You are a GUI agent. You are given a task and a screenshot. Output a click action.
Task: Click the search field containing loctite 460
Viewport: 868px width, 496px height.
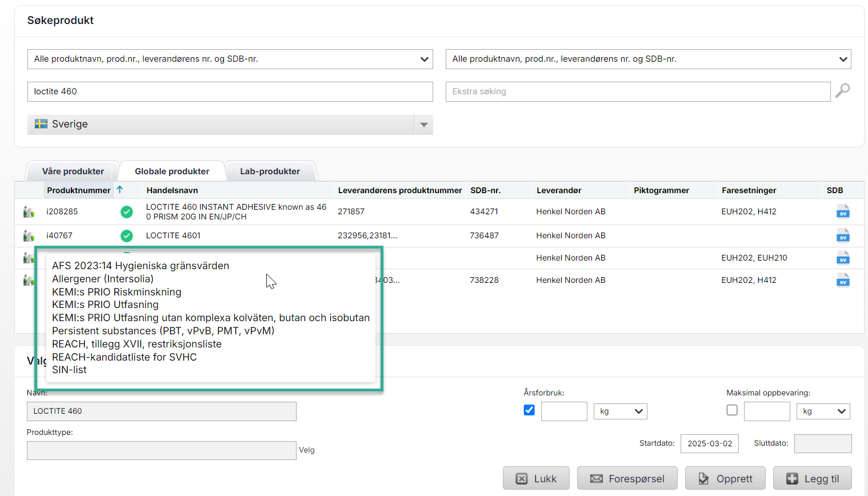[x=230, y=91]
